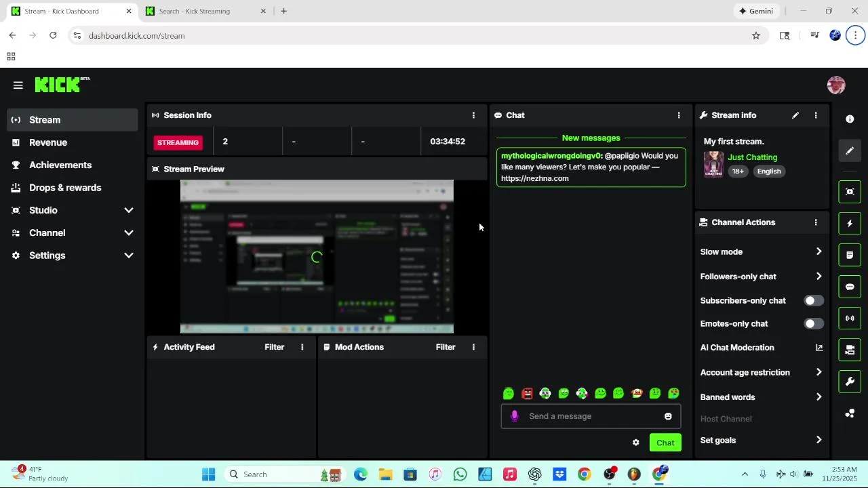
Task: Open Dropbox from the taskbar
Action: tap(559, 474)
